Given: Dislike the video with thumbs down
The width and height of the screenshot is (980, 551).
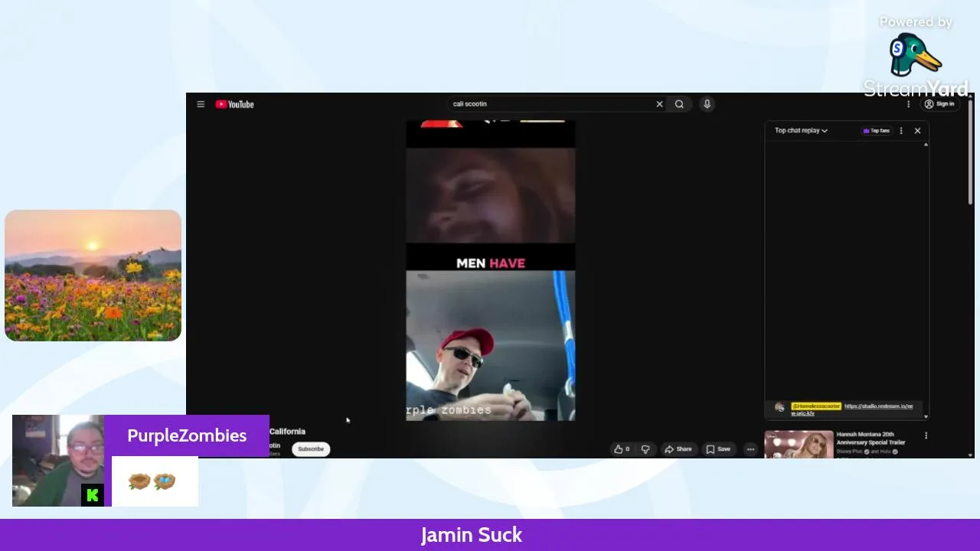Looking at the screenshot, I should pyautogui.click(x=645, y=449).
